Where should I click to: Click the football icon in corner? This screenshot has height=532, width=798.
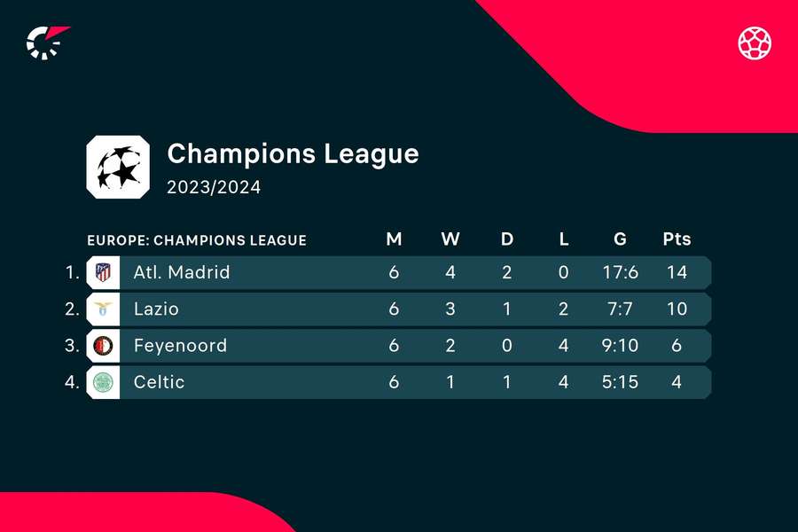click(x=755, y=43)
